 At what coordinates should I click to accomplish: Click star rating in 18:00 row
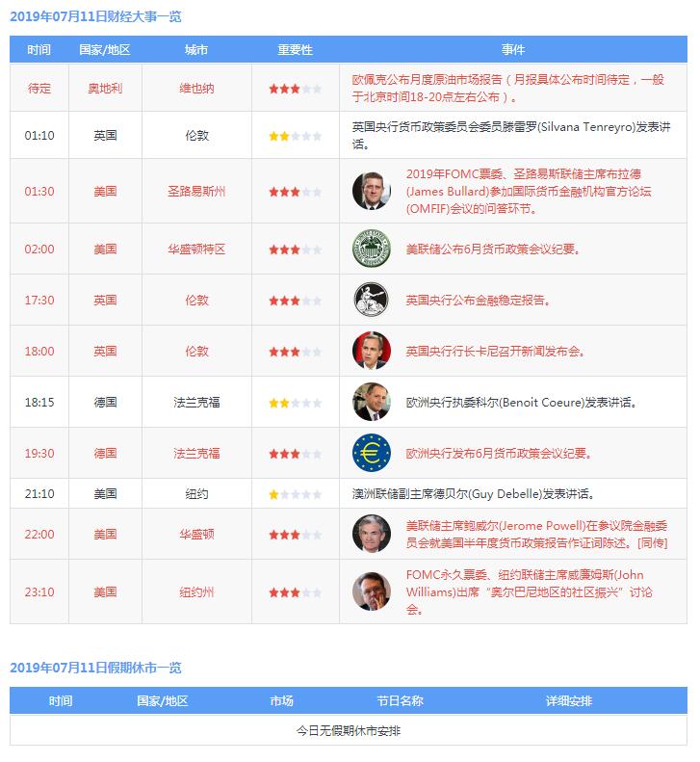[x=296, y=352]
